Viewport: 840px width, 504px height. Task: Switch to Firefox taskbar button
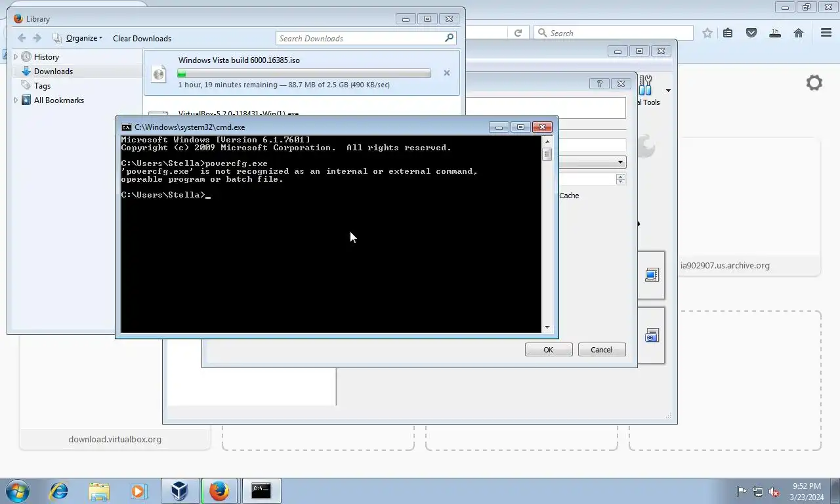tap(219, 491)
